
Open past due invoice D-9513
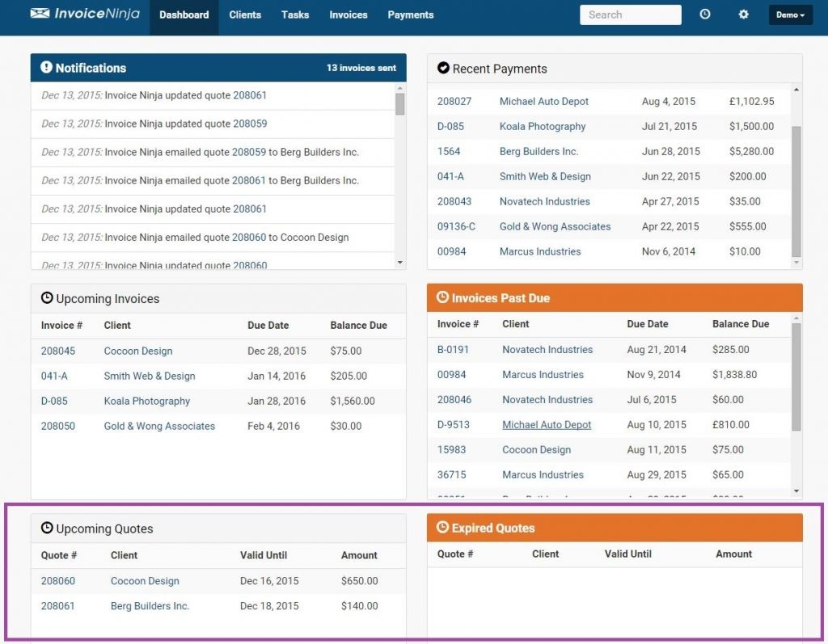point(453,425)
